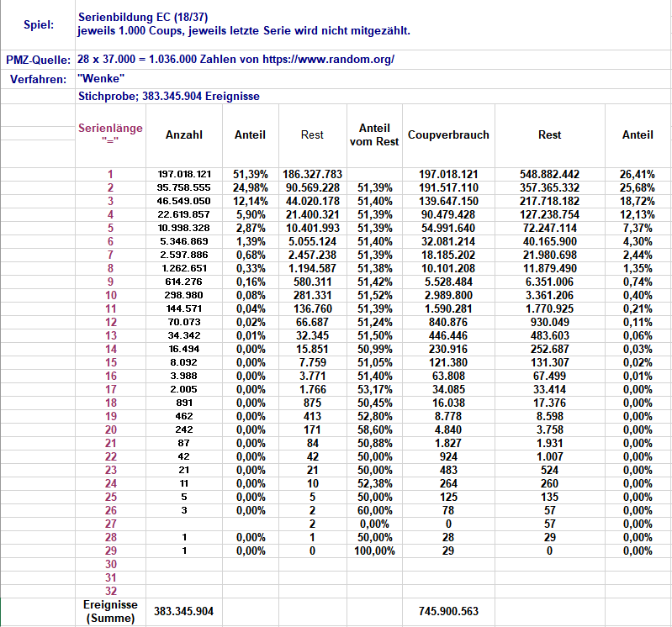Image resolution: width=672 pixels, height=627 pixels.
Task: Click the 52,38% cell
Action: tap(374, 483)
